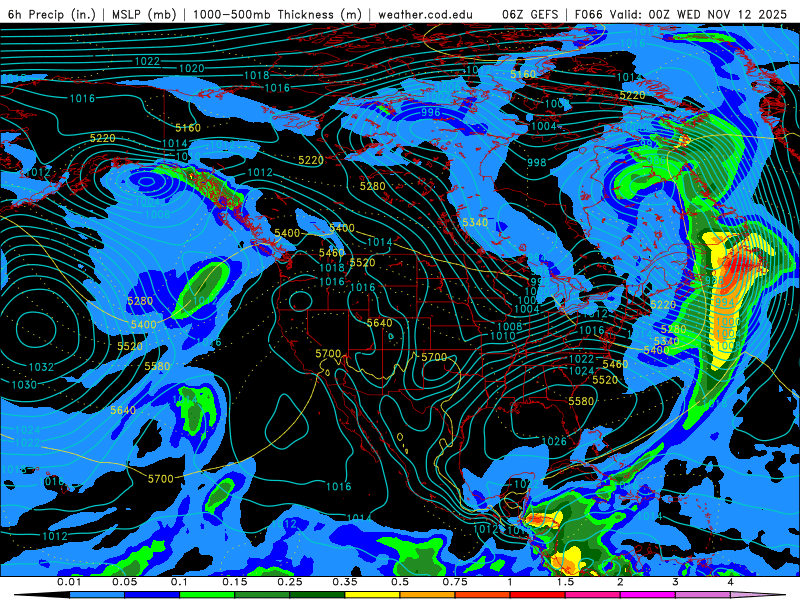
Task: Click the bright green 0.1 legend swatch
Action: pos(207,595)
